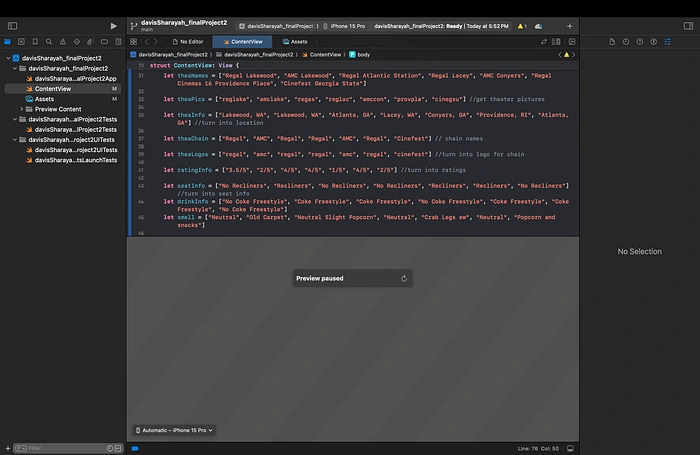Toggle the blue breakpoints indicator

[x=135, y=448]
